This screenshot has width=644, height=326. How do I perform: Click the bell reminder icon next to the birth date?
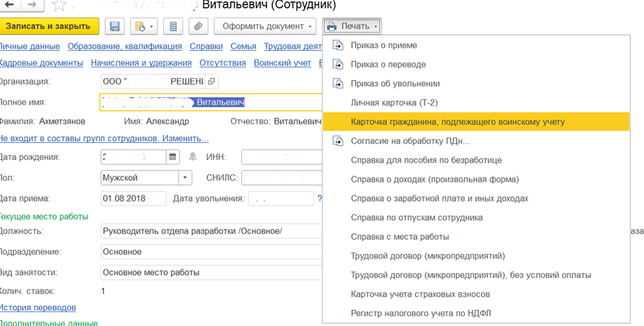point(192,157)
